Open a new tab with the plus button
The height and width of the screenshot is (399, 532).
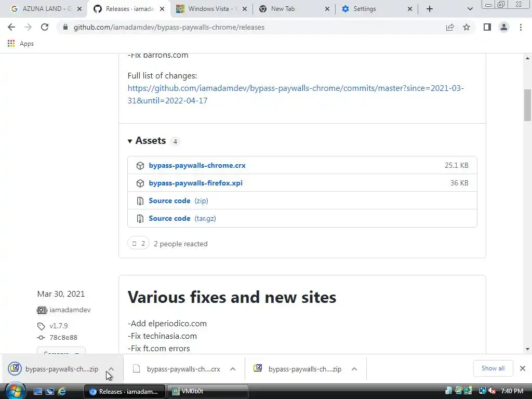pyautogui.click(x=430, y=9)
